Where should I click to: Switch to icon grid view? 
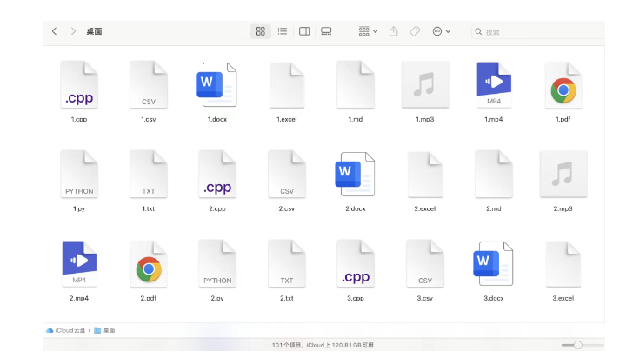click(x=260, y=31)
